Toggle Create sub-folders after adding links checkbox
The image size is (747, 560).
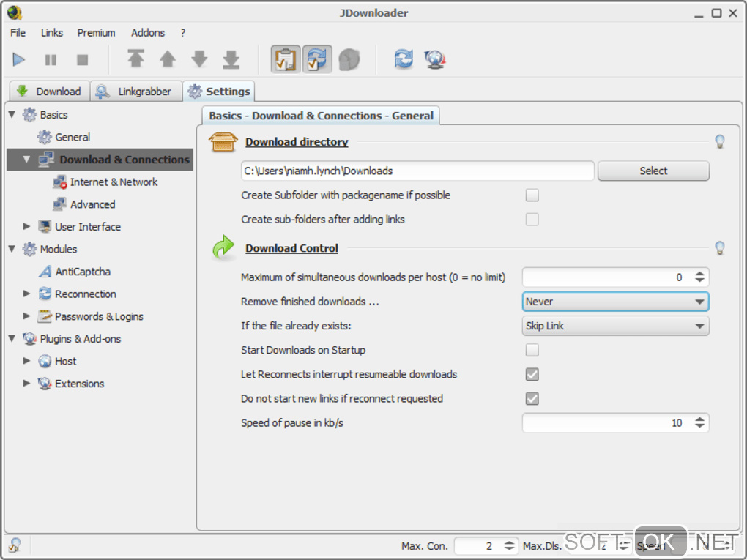[x=532, y=220]
